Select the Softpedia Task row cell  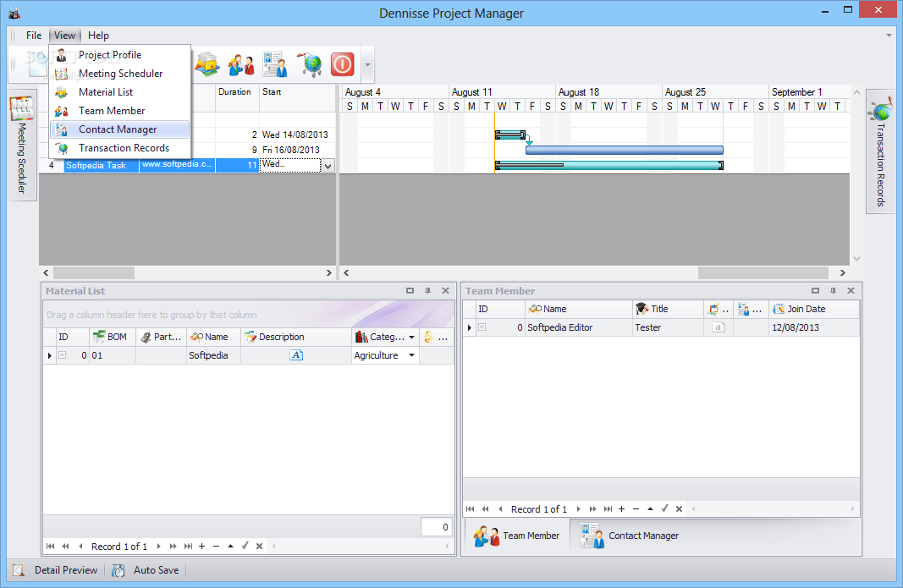click(102, 165)
